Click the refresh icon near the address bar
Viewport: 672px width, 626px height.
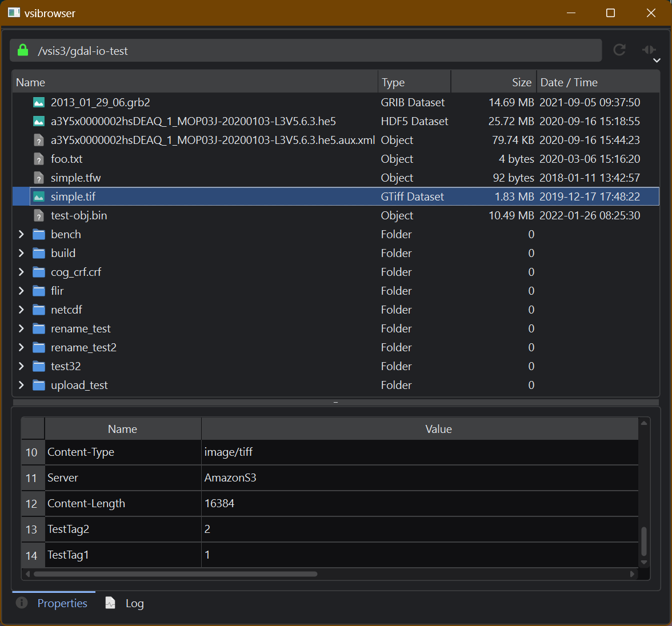(x=619, y=50)
